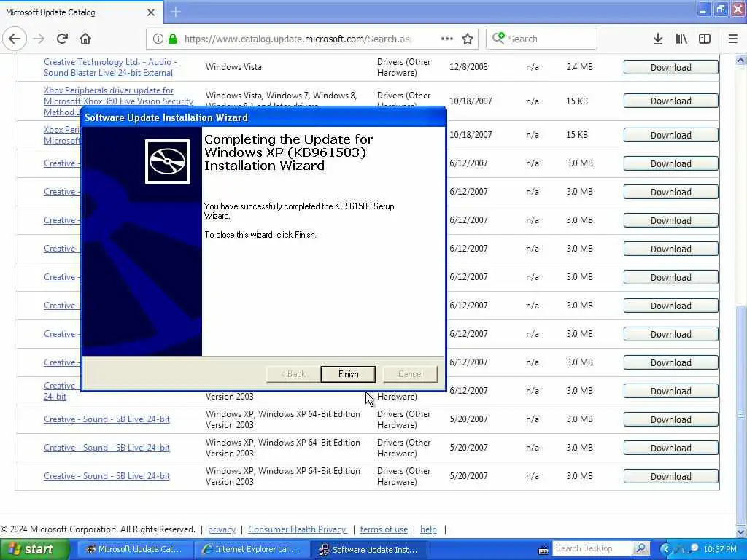Click the vertical scrollbar thumb
Screen dimensions: 747x560
[x=740, y=414]
